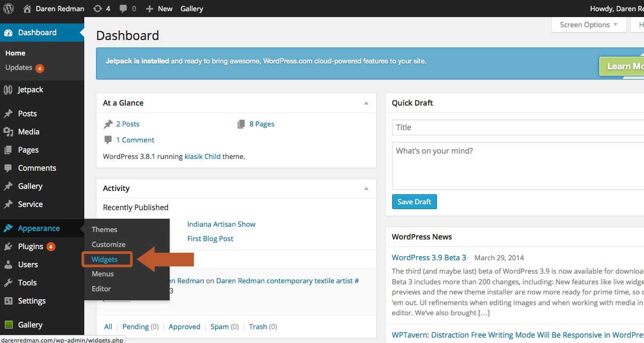Click the Media icon in sidebar
644x343 pixels.
coord(8,132)
